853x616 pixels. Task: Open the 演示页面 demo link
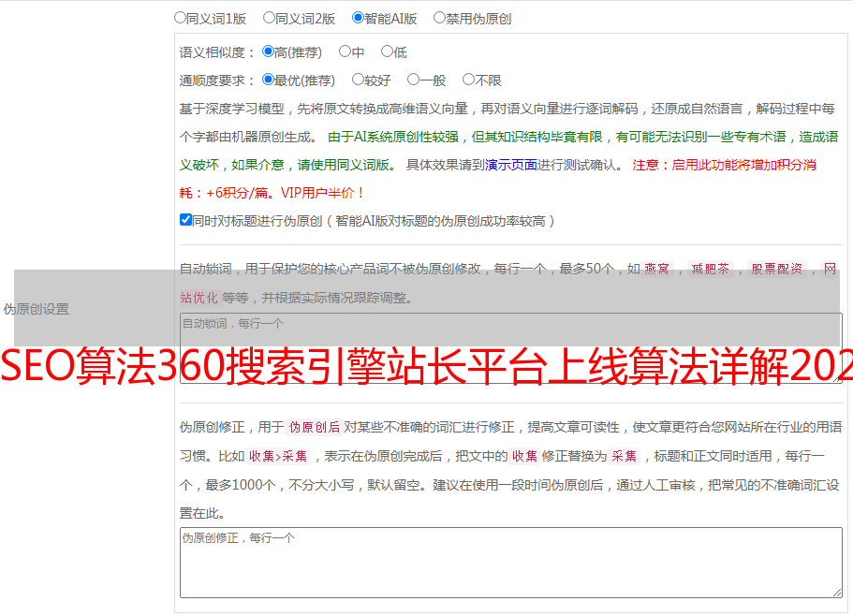coord(511,165)
